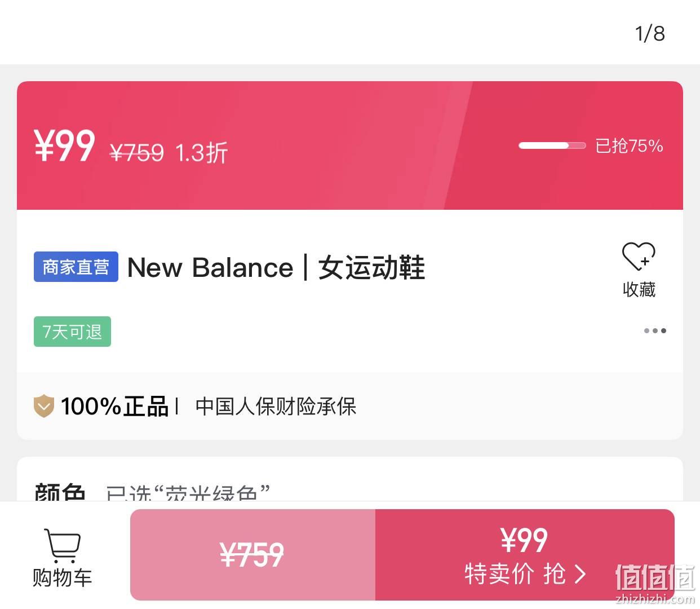Open the three-dot more options
Image resolution: width=700 pixels, height=609 pixels.
pos(655,330)
